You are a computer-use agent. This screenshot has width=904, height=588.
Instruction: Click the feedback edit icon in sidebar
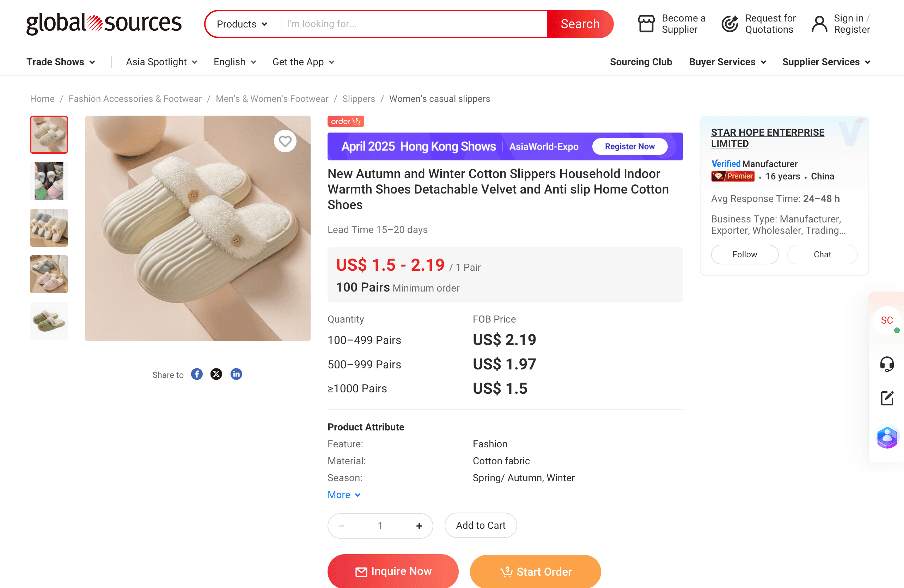[886, 398]
